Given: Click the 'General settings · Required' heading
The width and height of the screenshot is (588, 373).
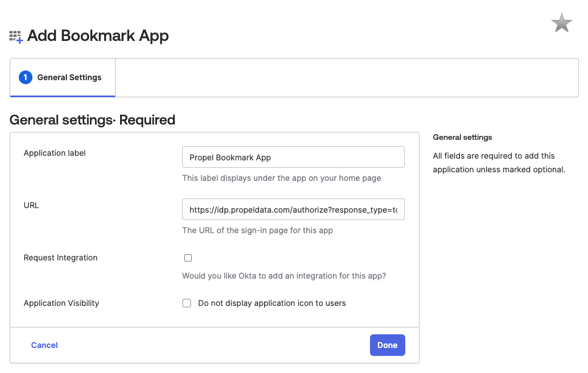Looking at the screenshot, I should [92, 120].
